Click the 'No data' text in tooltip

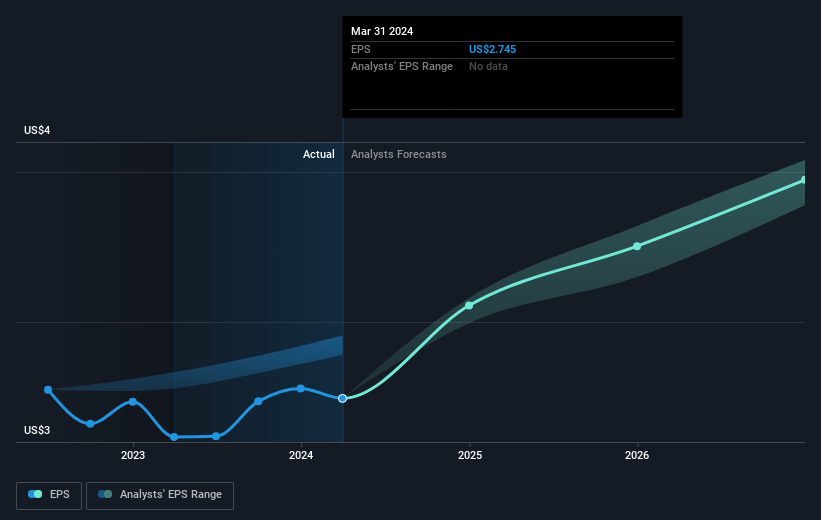click(488, 67)
